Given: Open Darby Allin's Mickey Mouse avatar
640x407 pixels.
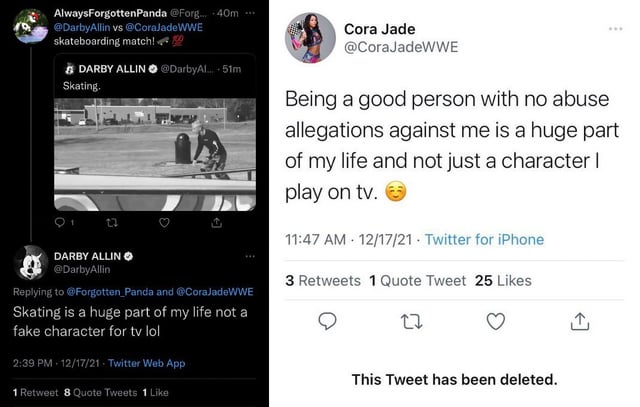Looking at the screenshot, I should click(29, 264).
